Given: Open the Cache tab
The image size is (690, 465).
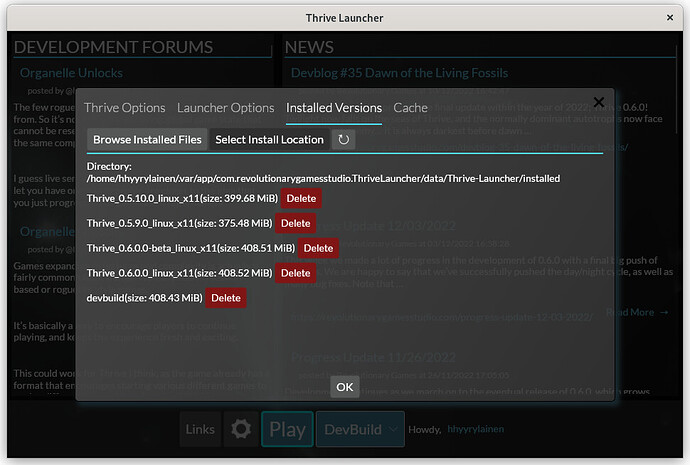Looking at the screenshot, I should 411,108.
